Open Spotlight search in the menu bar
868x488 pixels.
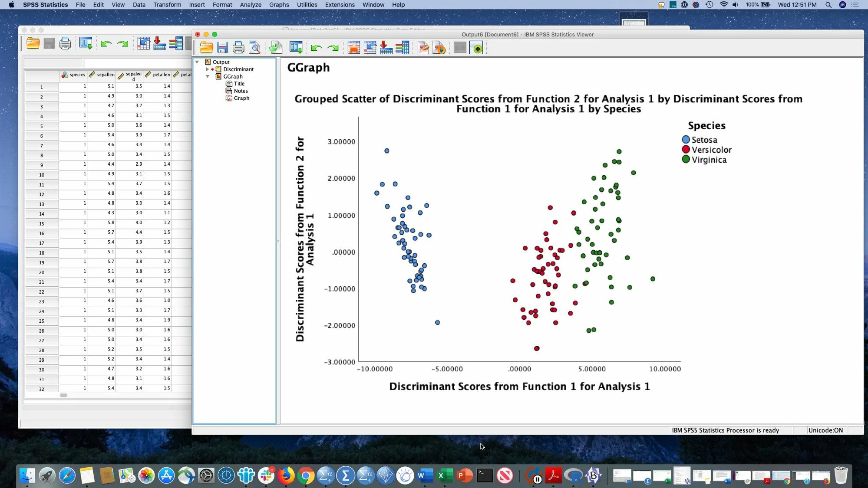point(828,5)
